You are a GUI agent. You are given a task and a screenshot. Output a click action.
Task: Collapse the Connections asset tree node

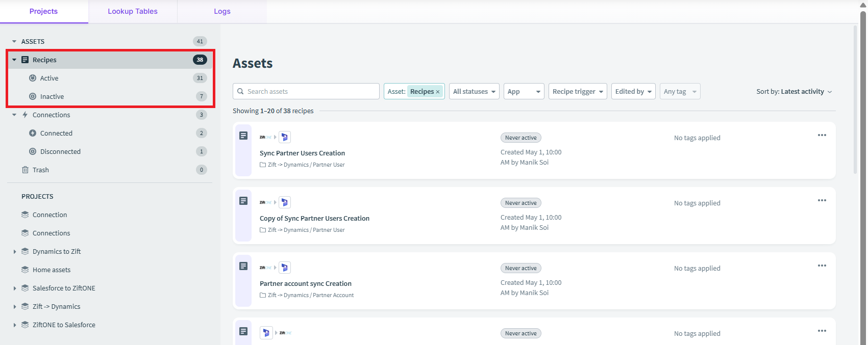(14, 115)
